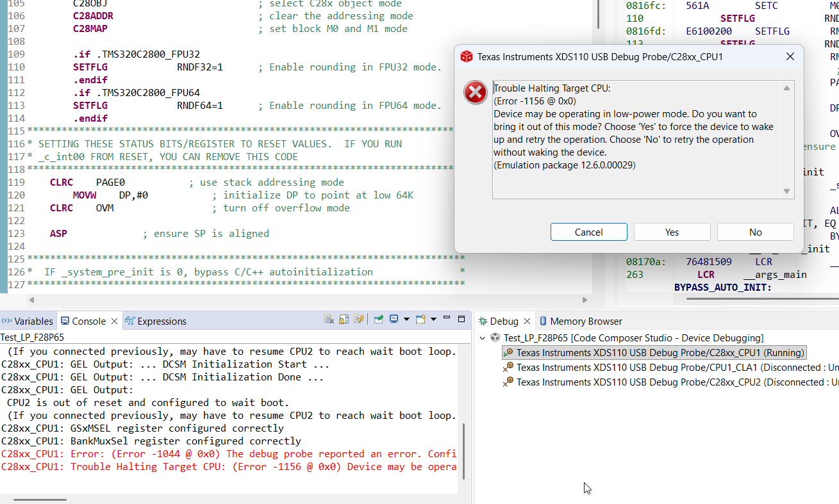Click the Test_LP_F28P65 console title label
Viewport: 839px width, 504px height.
[x=32, y=337]
